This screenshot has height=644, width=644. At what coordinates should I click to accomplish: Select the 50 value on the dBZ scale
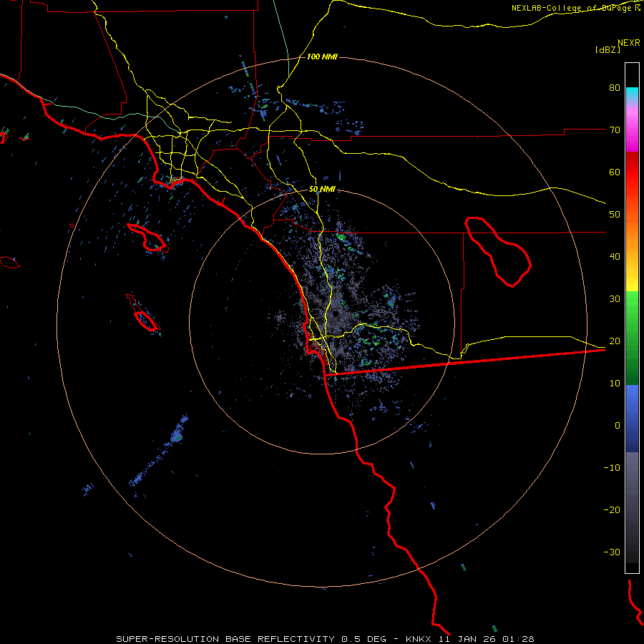(x=615, y=215)
